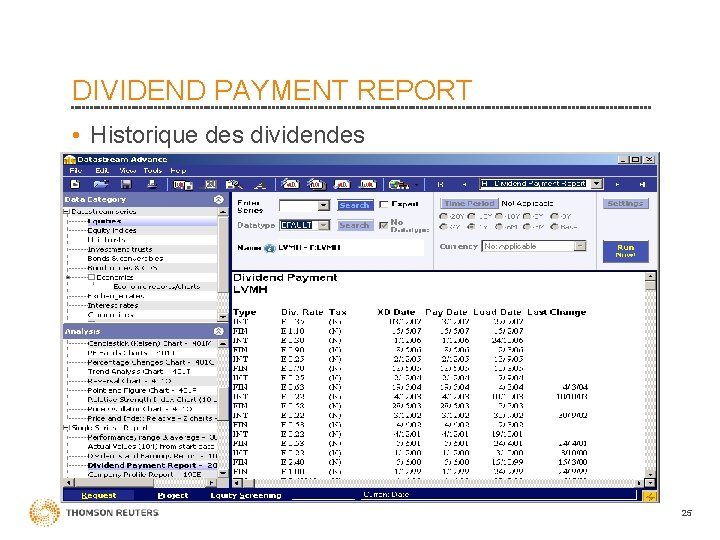Select the Base time period radio button

[554, 226]
